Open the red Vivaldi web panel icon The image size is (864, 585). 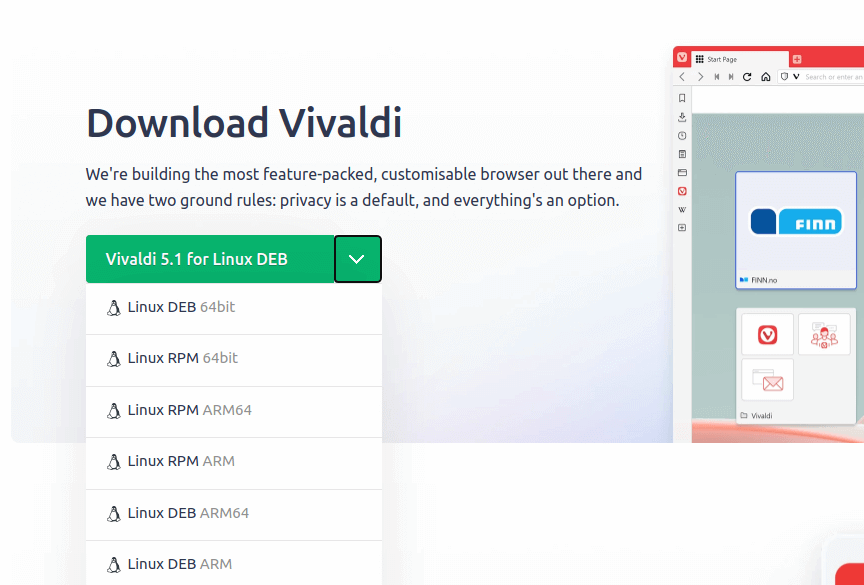point(682,191)
